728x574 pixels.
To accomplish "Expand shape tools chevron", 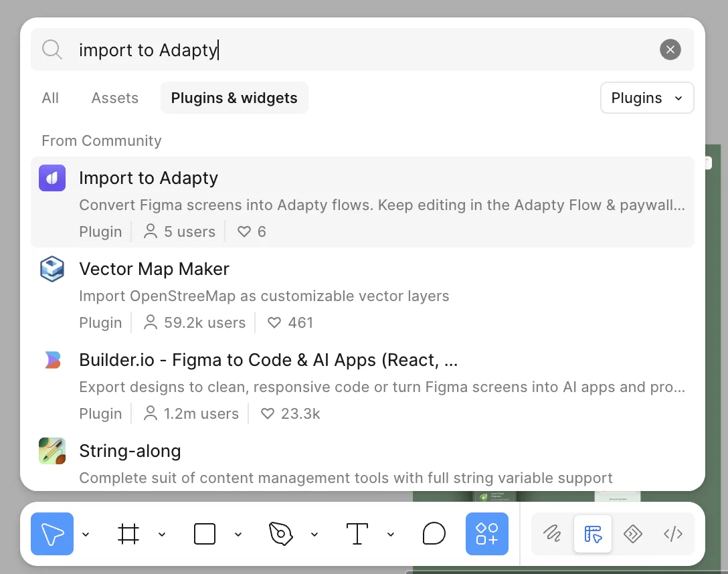I will tap(238, 534).
